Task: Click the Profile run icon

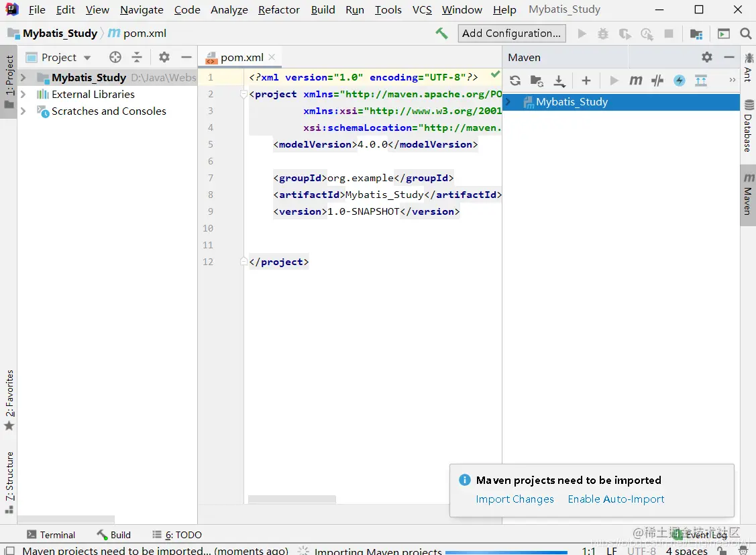Action: click(647, 34)
